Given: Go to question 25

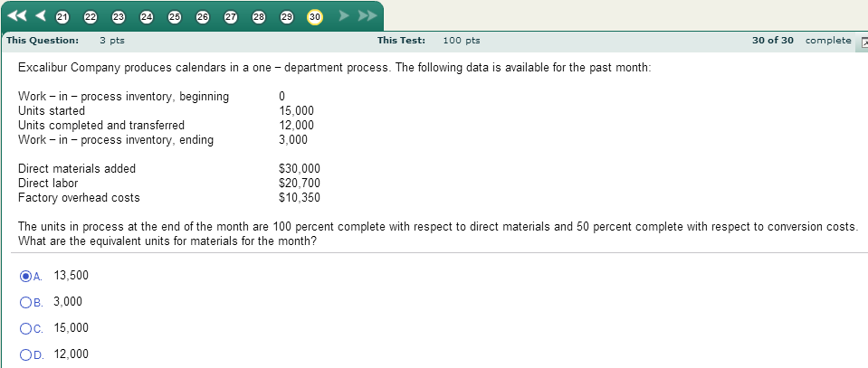Looking at the screenshot, I should click(175, 17).
